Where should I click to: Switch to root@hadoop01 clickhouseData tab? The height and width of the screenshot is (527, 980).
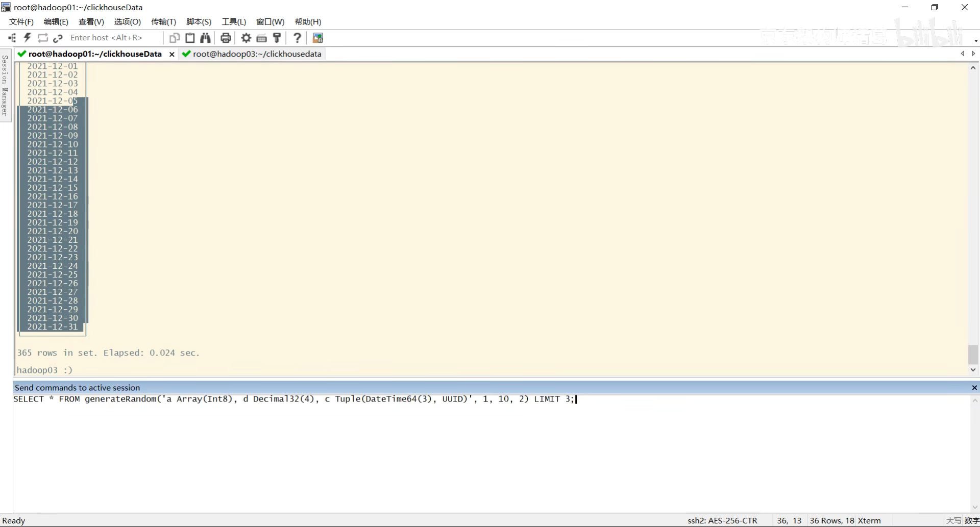95,54
